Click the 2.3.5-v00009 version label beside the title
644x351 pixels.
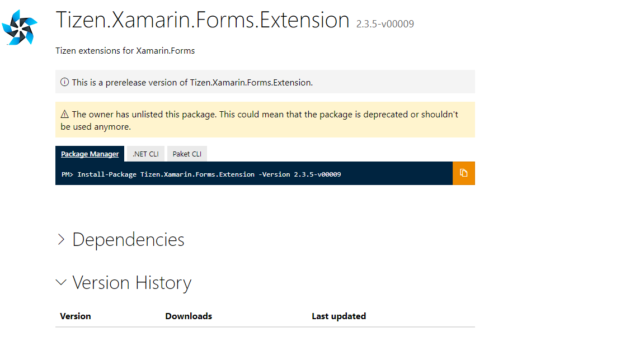point(385,24)
